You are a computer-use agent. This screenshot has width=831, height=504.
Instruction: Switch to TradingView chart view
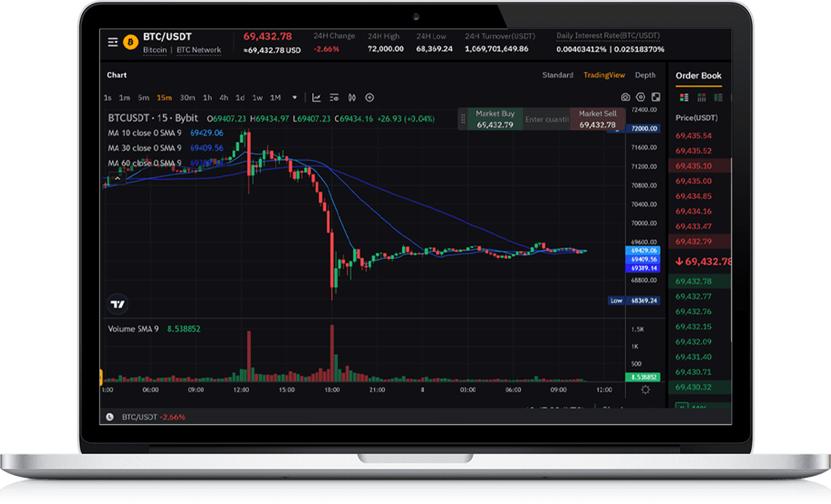(x=604, y=75)
